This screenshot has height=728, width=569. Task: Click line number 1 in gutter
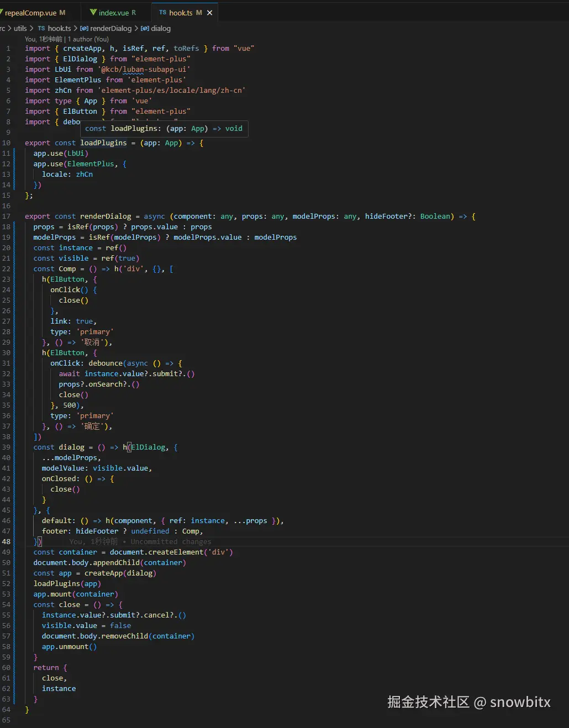(x=8, y=48)
